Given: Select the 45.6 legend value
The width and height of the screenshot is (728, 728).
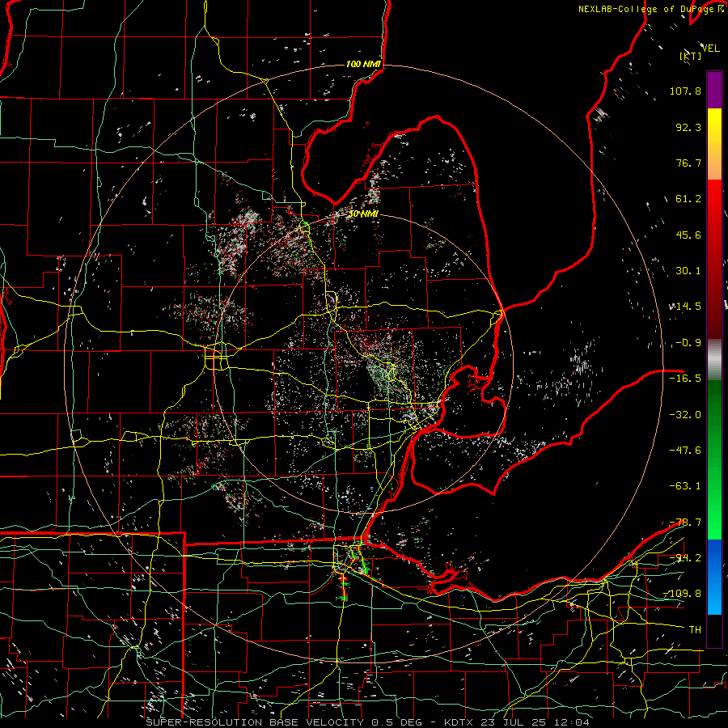Looking at the screenshot, I should [688, 235].
